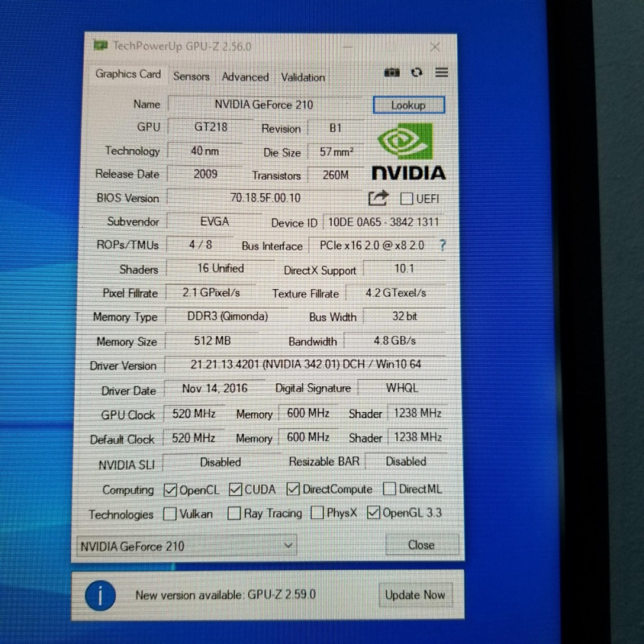Go to the Validation tab
644x644 pixels.
click(303, 77)
